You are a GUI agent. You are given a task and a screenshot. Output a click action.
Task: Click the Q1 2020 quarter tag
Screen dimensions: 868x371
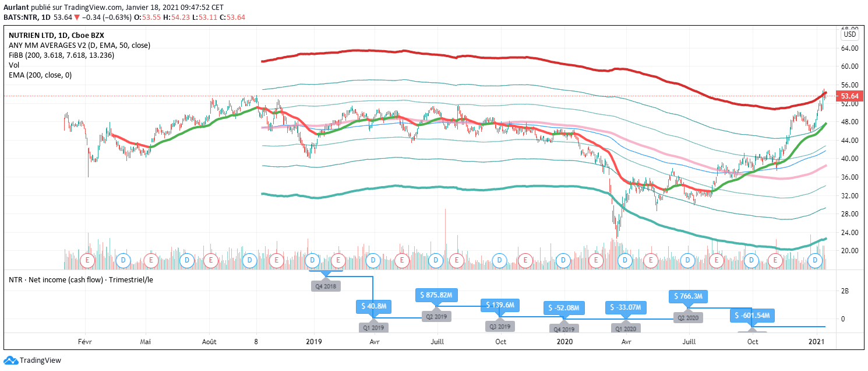tap(626, 329)
